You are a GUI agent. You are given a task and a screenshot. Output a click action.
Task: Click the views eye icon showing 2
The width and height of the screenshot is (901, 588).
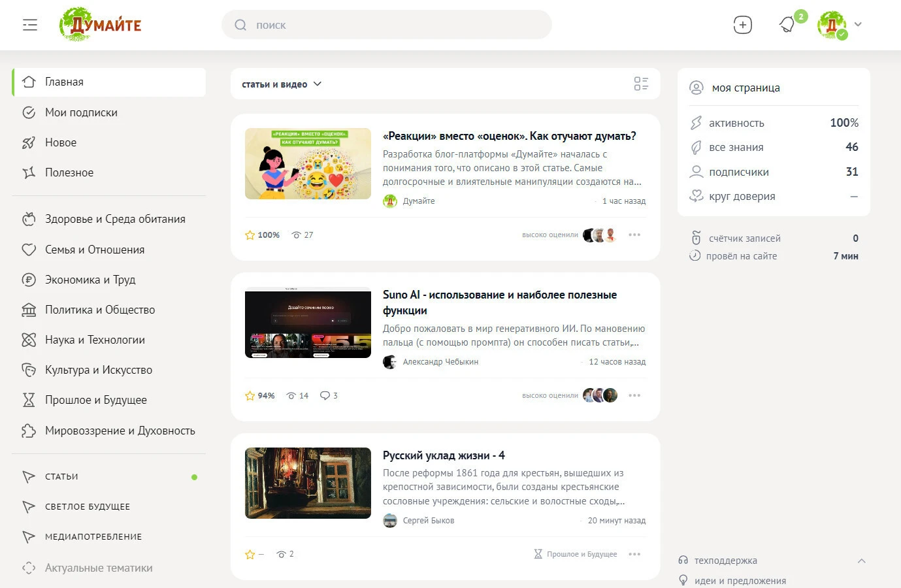click(x=281, y=554)
